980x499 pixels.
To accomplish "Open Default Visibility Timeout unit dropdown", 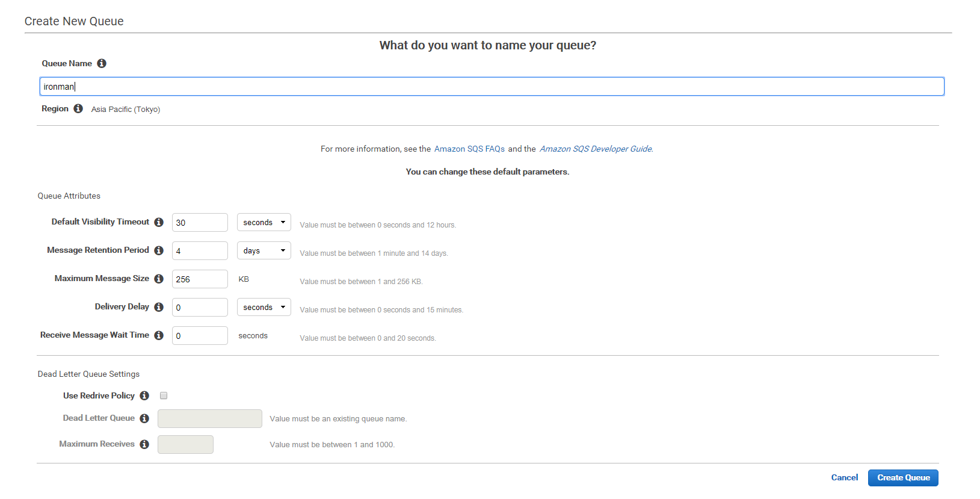I will tap(263, 222).
